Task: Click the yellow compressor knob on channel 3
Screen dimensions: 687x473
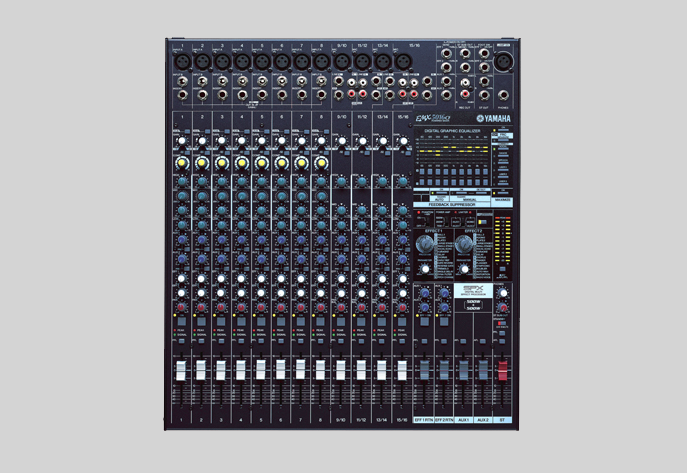Action: 221,162
